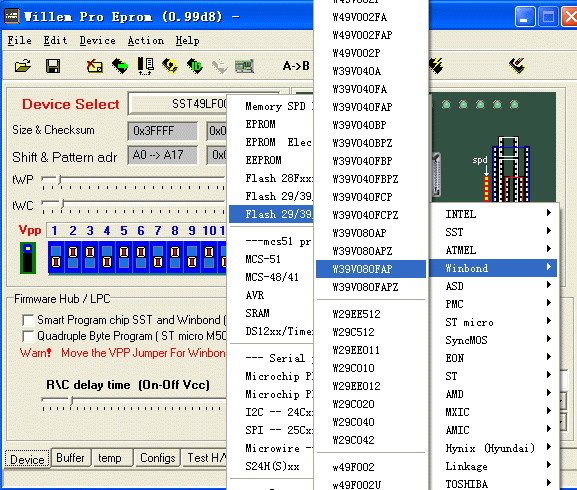This screenshot has height=490, width=577.
Task: Click the greyed-out chip toolbar icon
Action: pos(220,67)
